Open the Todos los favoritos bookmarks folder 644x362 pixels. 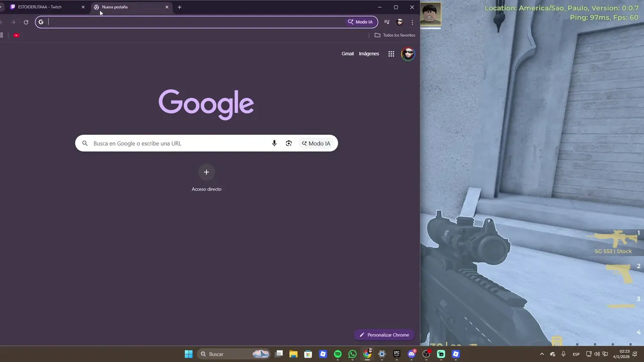pos(395,35)
